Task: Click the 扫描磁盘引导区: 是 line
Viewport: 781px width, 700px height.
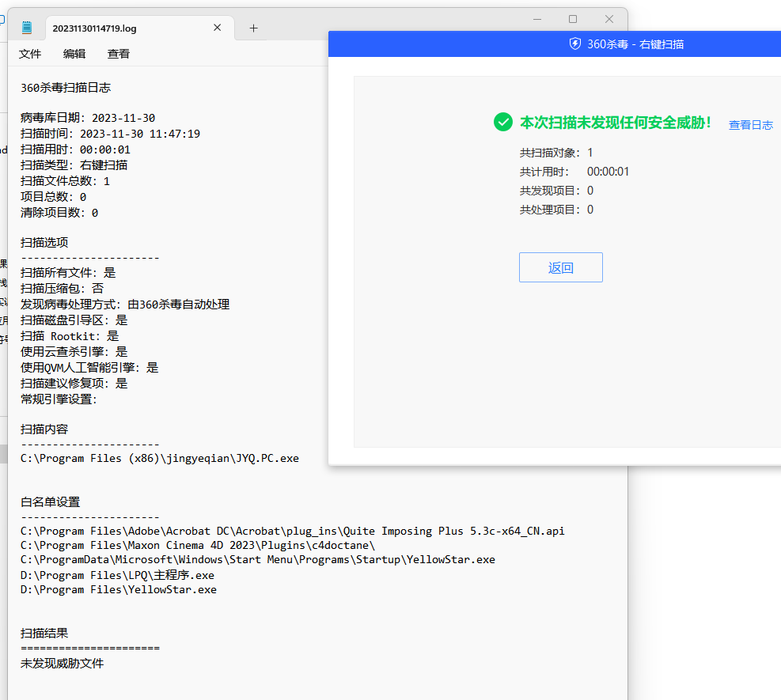Action: click(x=74, y=320)
